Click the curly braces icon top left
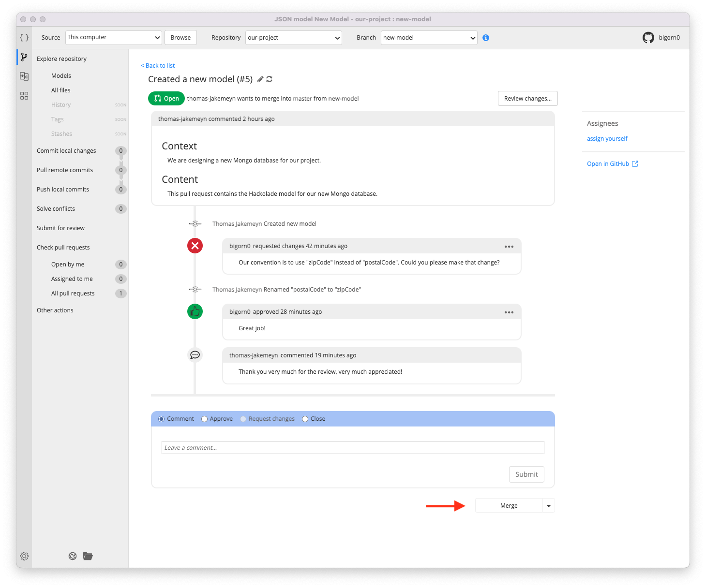The width and height of the screenshot is (706, 588). pos(24,37)
